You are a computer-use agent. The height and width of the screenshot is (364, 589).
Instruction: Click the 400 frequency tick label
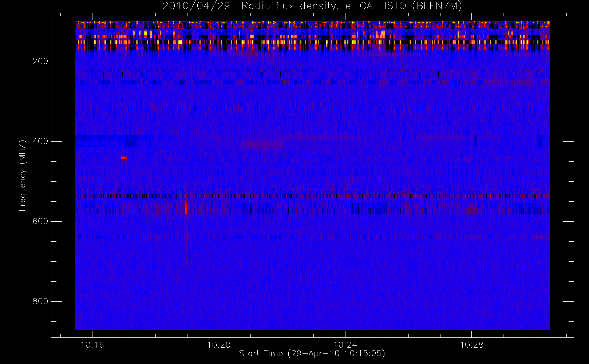point(40,141)
